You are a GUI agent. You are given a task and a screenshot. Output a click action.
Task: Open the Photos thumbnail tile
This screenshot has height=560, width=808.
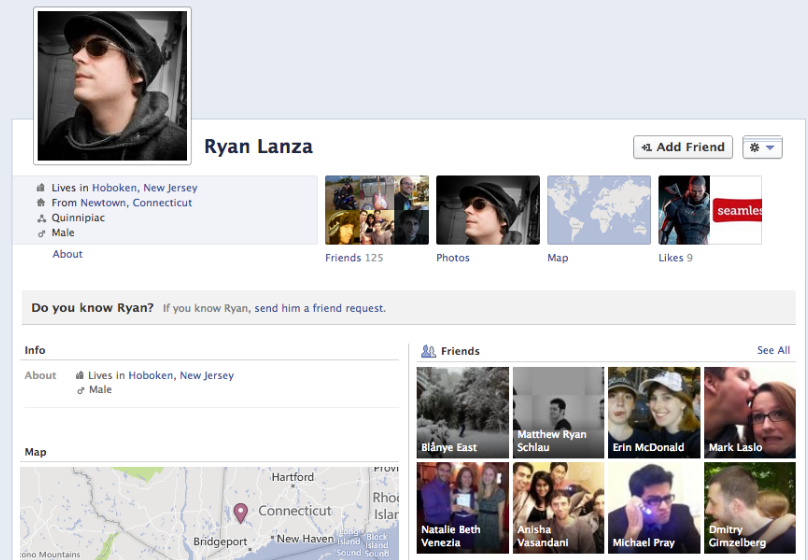(x=488, y=210)
